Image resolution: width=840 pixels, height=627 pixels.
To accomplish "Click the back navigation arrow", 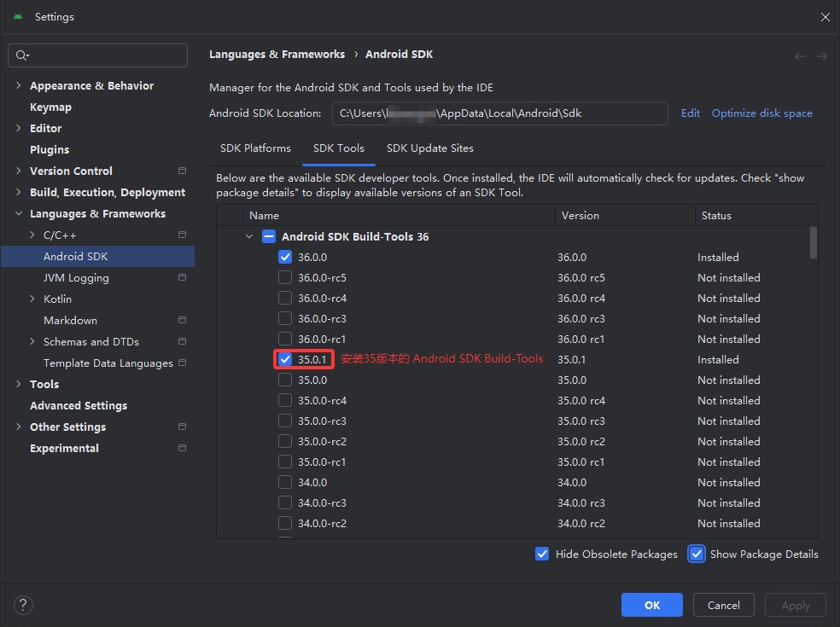I will (x=799, y=55).
